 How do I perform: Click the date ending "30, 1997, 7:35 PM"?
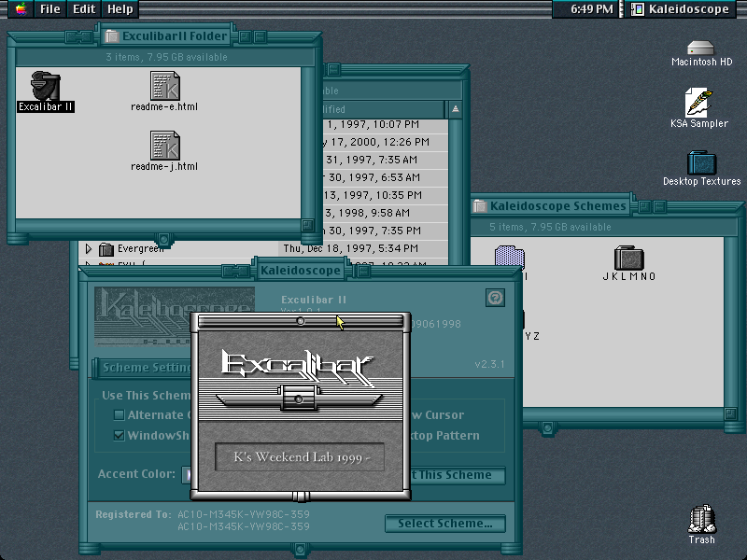pyautogui.click(x=373, y=231)
